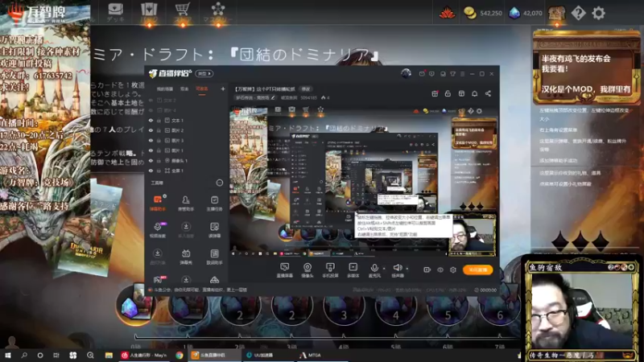Open the 房管助手 tool icon

[x=186, y=204]
